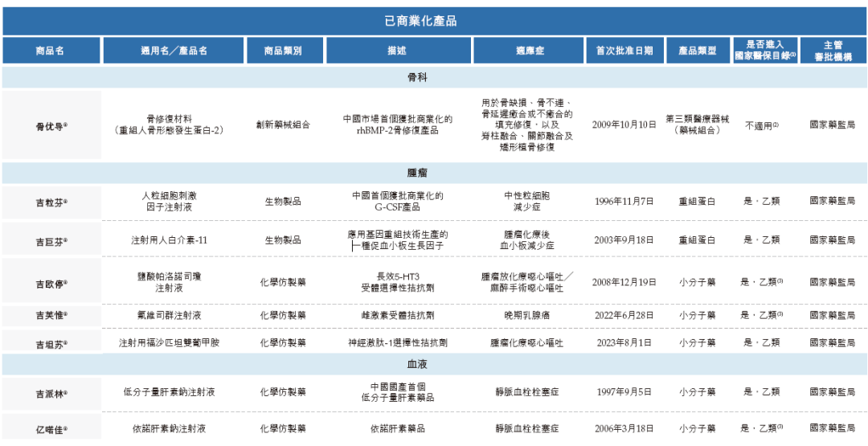Click the '鹽酸帕洛諾司瓊注射液' cell
868x446 pixels.
pos(169,281)
